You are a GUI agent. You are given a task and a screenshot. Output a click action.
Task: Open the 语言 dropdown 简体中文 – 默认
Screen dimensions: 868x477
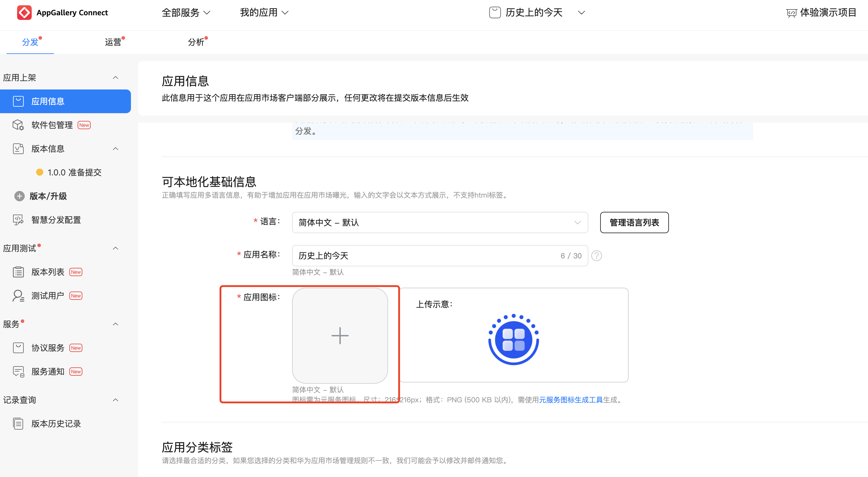(439, 223)
